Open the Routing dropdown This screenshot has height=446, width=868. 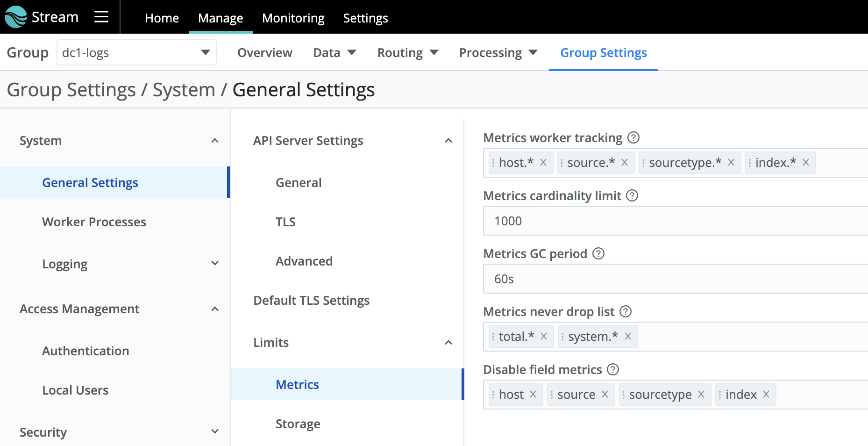[407, 52]
